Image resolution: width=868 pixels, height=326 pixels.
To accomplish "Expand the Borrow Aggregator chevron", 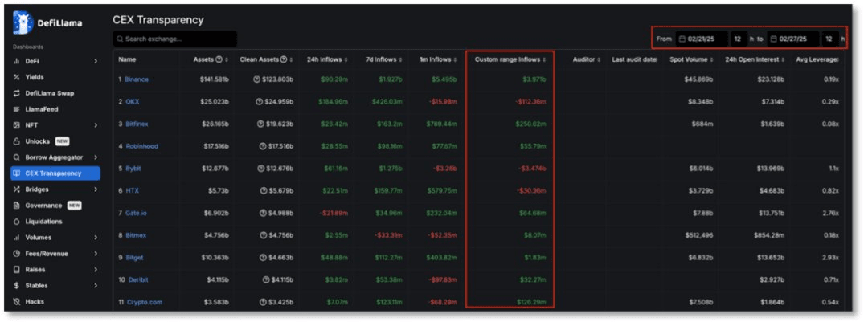I will point(95,157).
